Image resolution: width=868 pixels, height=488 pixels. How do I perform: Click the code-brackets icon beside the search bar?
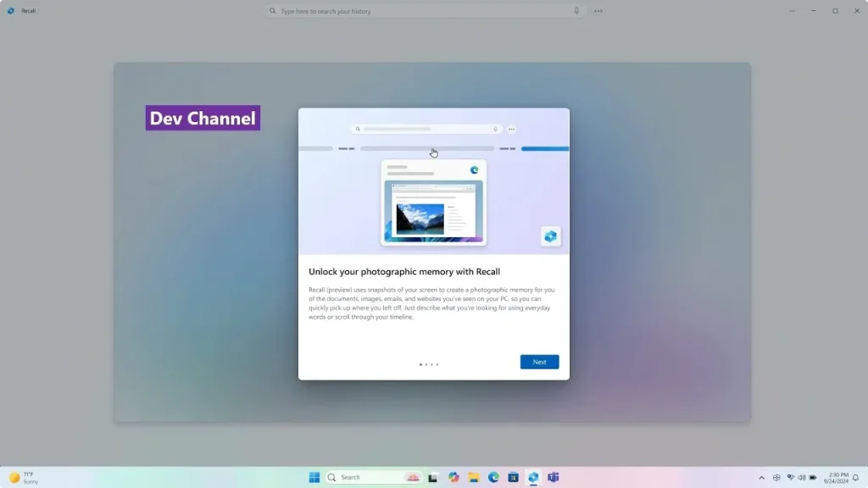(598, 11)
